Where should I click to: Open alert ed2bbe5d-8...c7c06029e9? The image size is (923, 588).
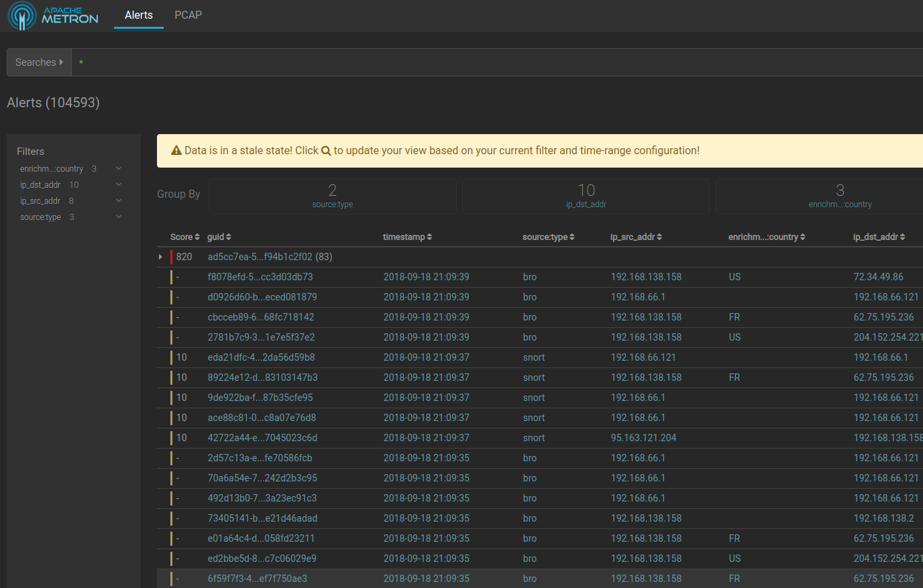(262, 558)
